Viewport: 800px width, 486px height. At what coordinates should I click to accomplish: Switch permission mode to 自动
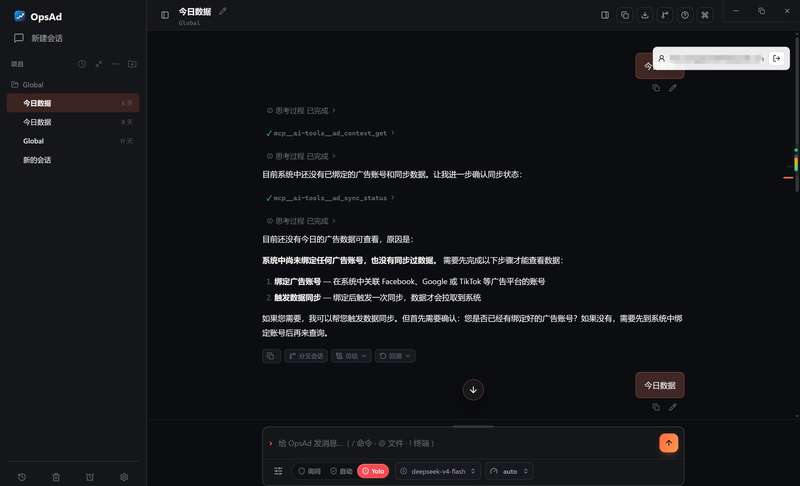coord(341,471)
